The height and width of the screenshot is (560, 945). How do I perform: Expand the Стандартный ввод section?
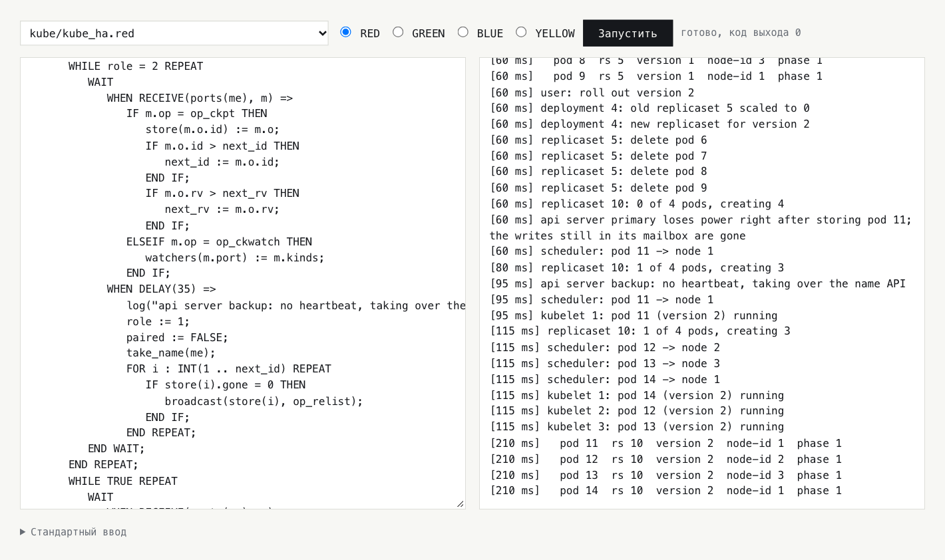(x=73, y=532)
